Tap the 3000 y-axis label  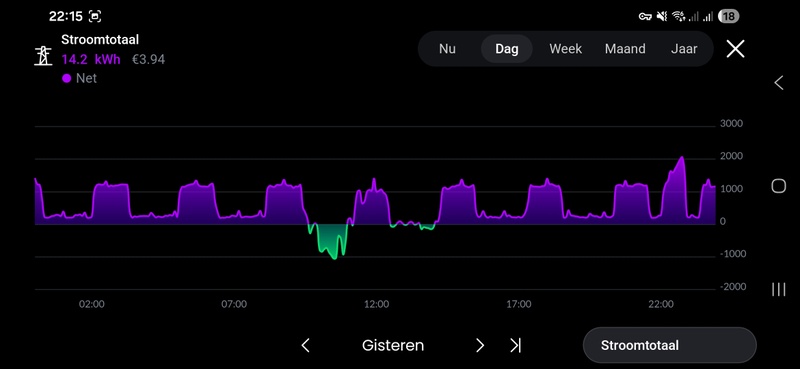point(731,124)
